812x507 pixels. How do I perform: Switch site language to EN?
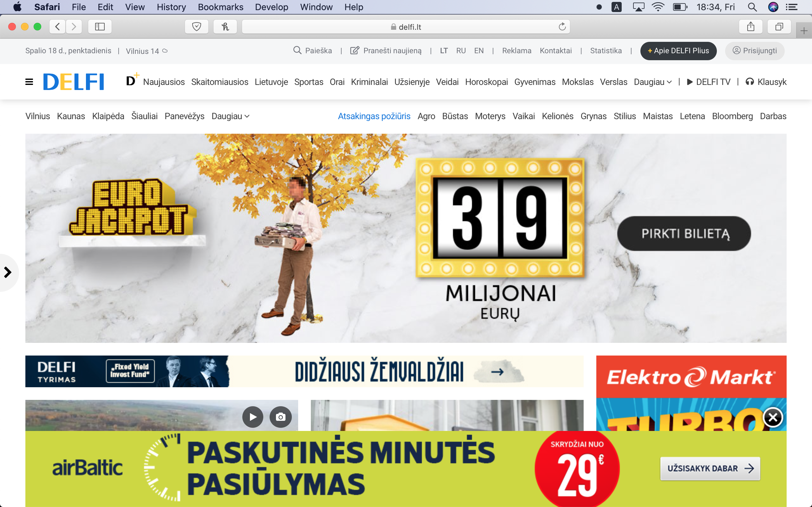coord(479,51)
